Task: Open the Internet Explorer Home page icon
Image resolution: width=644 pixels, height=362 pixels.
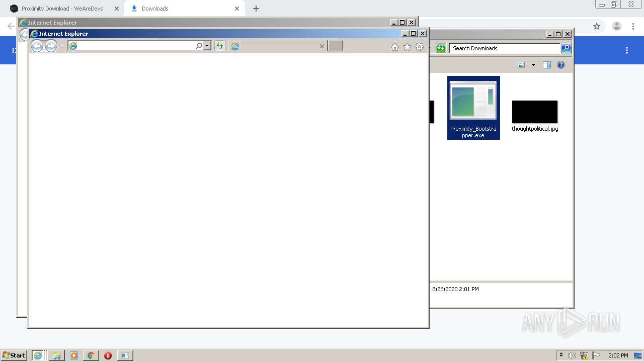Action: [395, 47]
